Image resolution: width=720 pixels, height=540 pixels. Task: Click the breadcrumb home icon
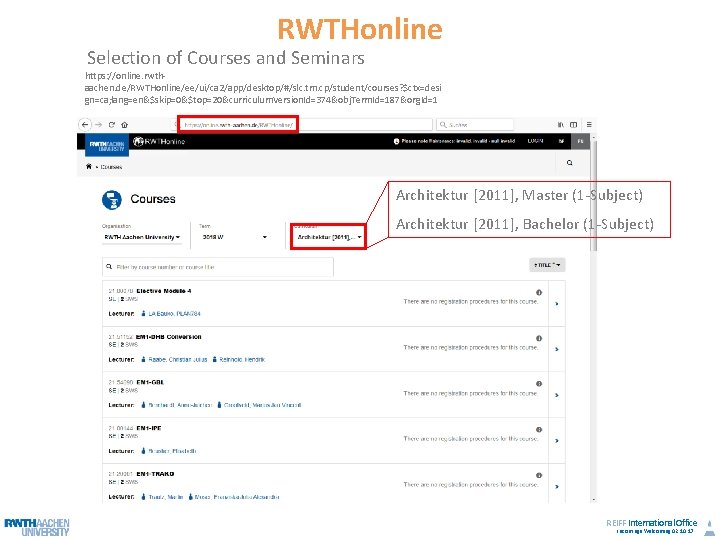89,166
